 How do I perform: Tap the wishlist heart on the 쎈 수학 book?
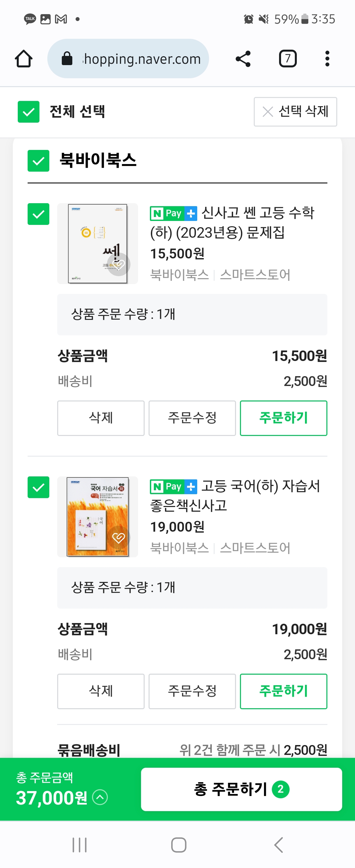tap(119, 265)
